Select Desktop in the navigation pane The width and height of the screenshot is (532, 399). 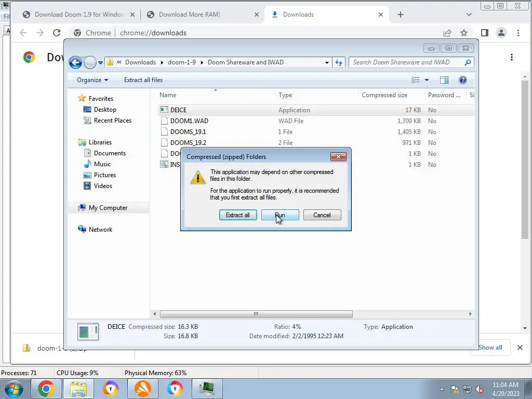tap(105, 109)
